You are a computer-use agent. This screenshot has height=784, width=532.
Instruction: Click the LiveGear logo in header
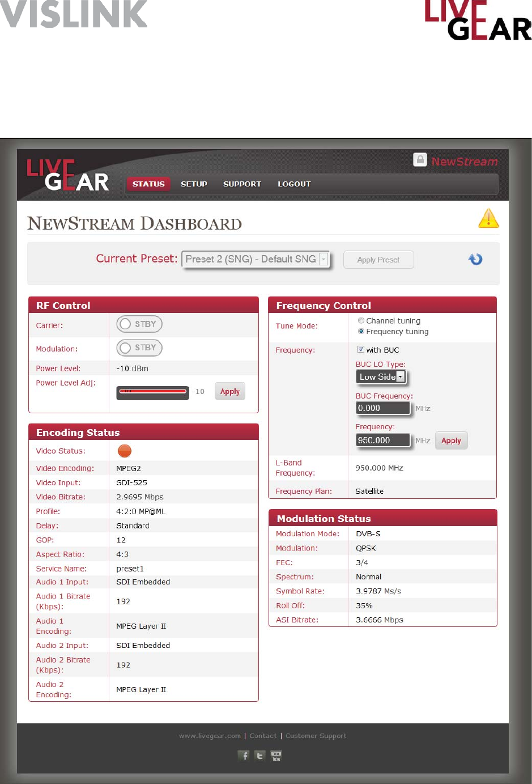tap(67, 175)
